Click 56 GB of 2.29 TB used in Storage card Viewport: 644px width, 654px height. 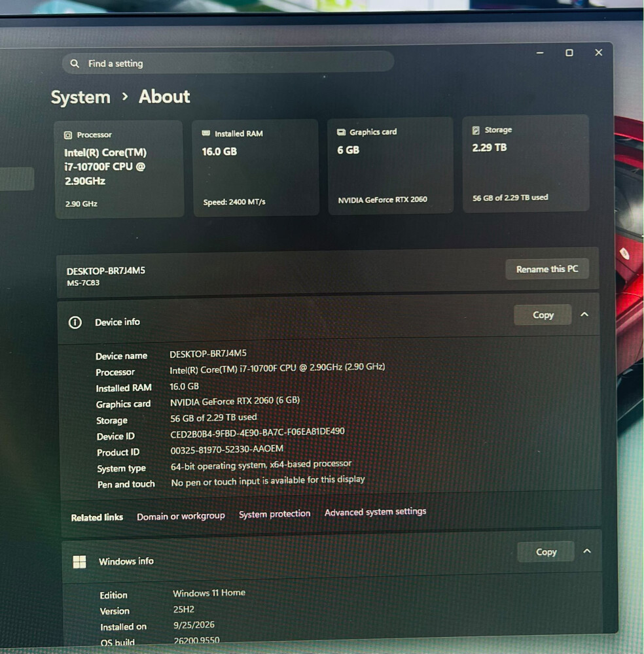(x=510, y=198)
